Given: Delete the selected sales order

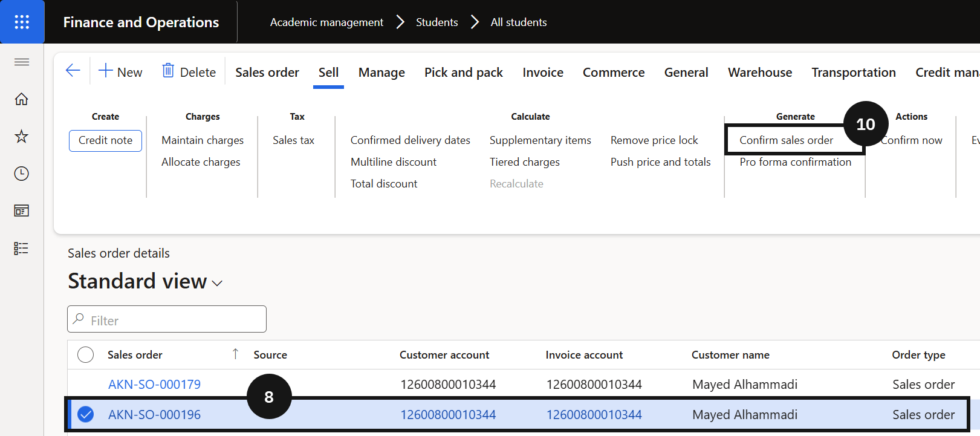Looking at the screenshot, I should tap(189, 71).
